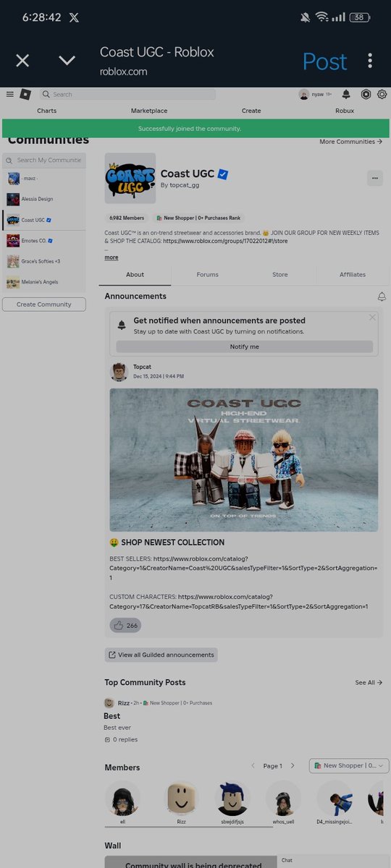This screenshot has width=391, height=868.
Task: Open the groups store URL in description
Action: pos(225,241)
